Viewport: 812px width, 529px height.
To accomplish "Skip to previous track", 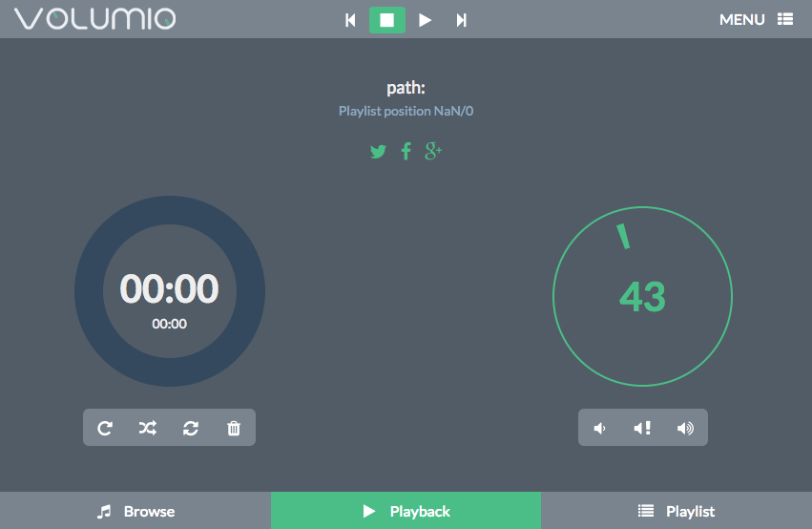I will 350,20.
